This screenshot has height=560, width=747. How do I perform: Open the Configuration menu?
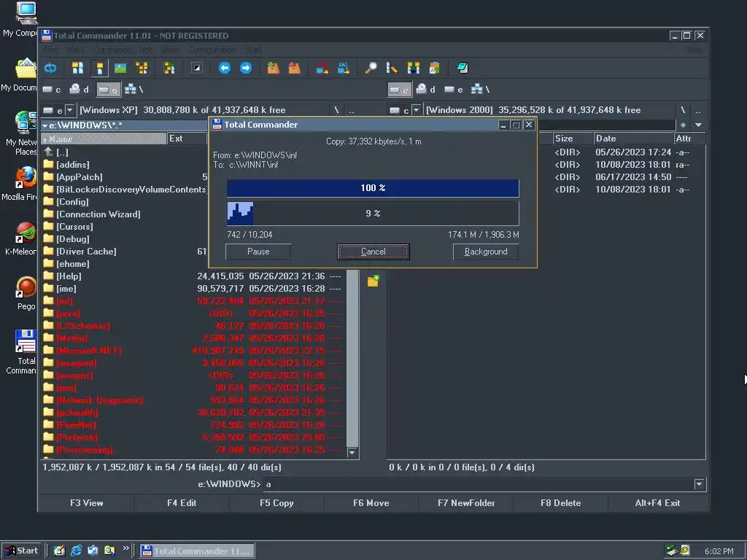point(212,50)
